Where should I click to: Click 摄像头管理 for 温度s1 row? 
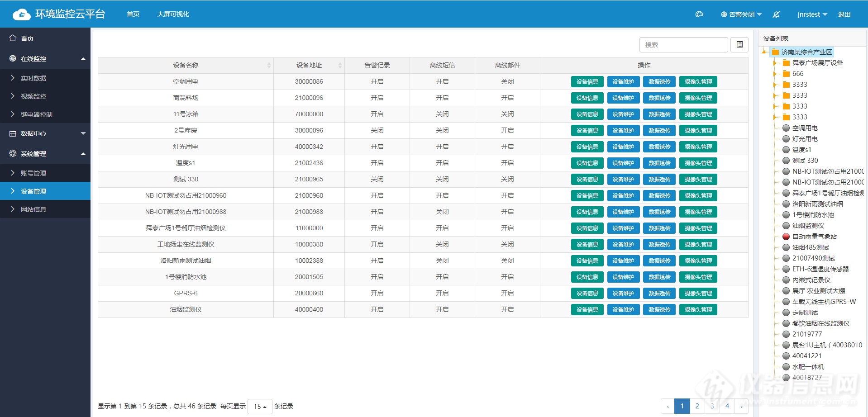(698, 163)
